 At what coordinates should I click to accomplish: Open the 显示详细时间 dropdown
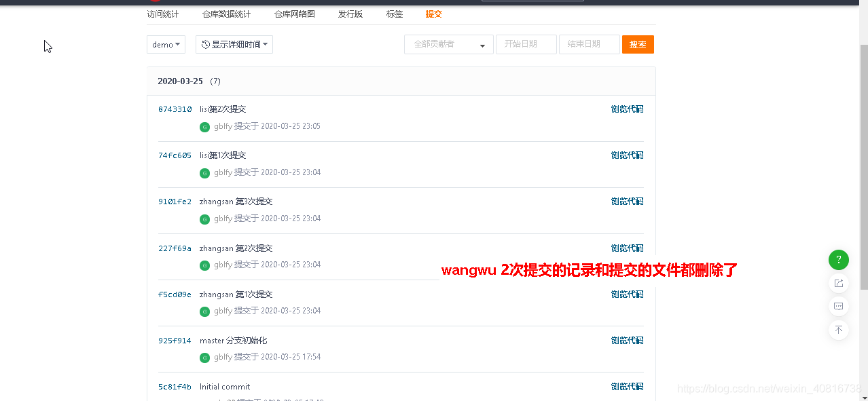point(234,45)
